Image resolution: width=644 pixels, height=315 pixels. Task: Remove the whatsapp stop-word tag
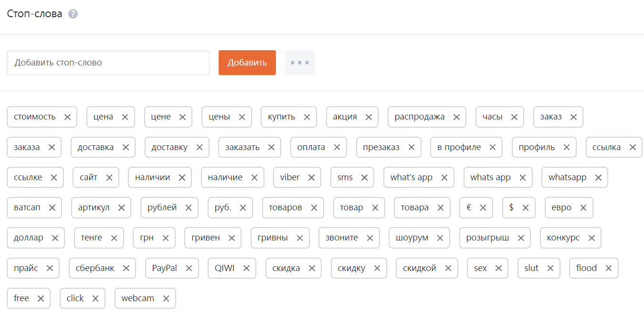tap(598, 178)
